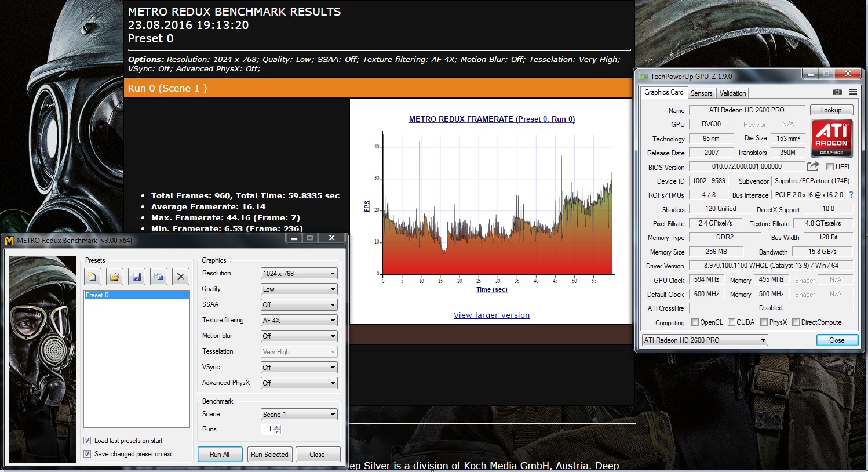Image resolution: width=868 pixels, height=472 pixels.
Task: Open a preset file with the folder icon
Action: coord(115,277)
